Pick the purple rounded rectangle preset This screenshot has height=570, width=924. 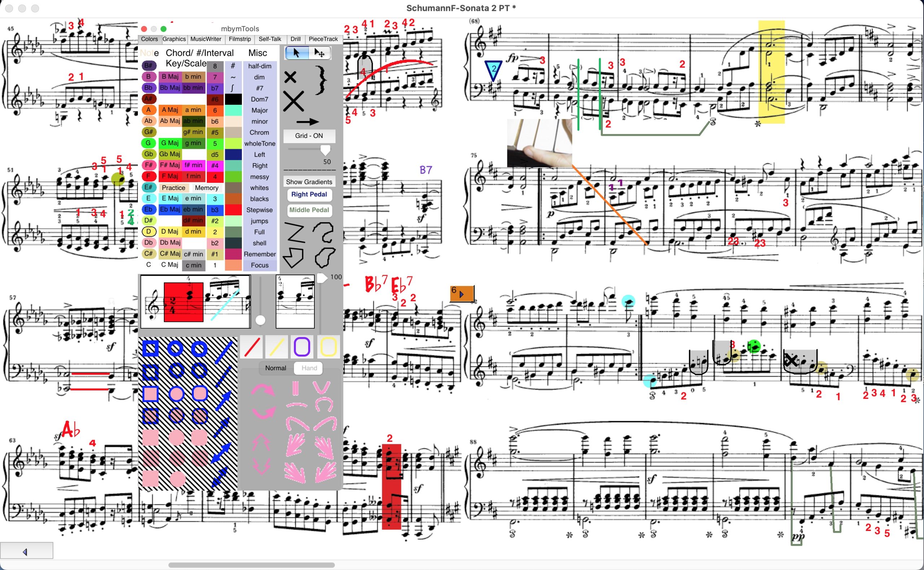[302, 347]
